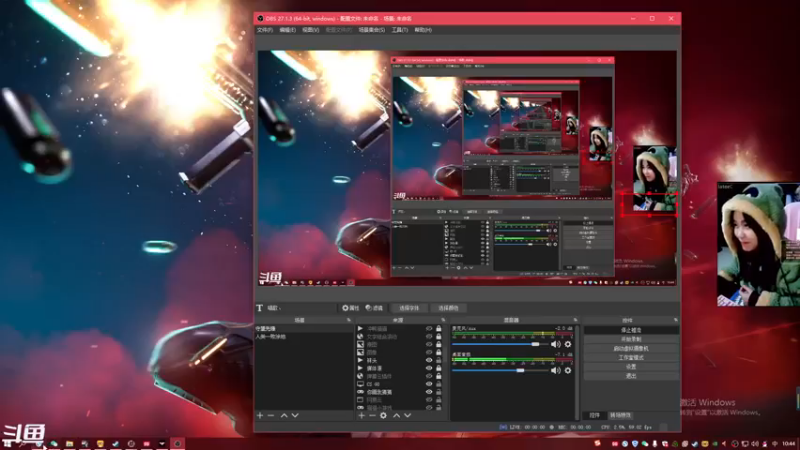Pop out the 来源 dock via header icon

click(443, 320)
